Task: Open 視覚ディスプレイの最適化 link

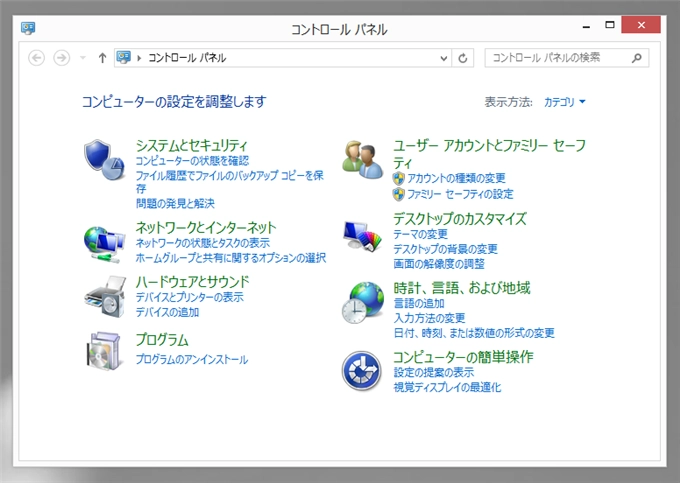Action: point(447,387)
